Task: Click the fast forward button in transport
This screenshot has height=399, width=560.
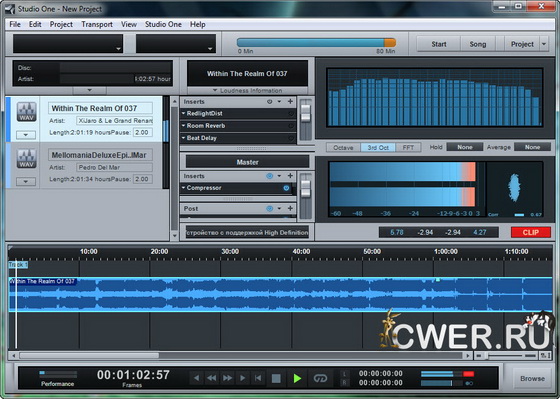Action: 227,378
